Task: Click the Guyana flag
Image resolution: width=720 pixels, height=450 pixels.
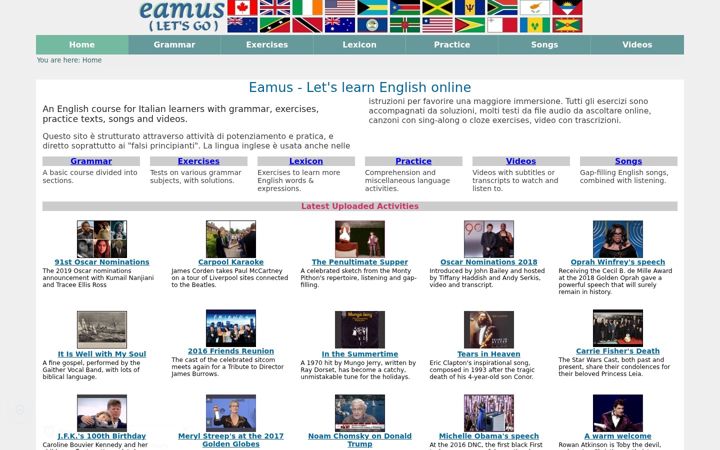Action: coord(470,25)
